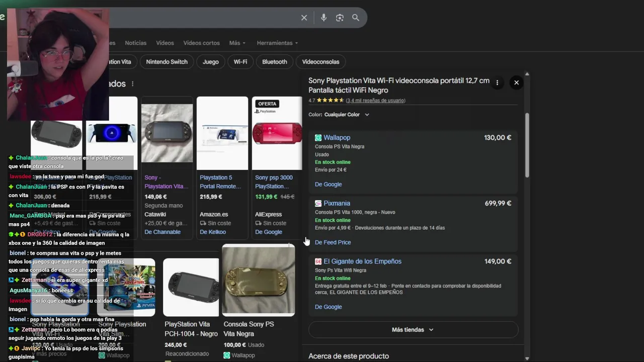Switch to Vídeos cortos tab
Image resolution: width=644 pixels, height=362 pixels.
coord(201,43)
